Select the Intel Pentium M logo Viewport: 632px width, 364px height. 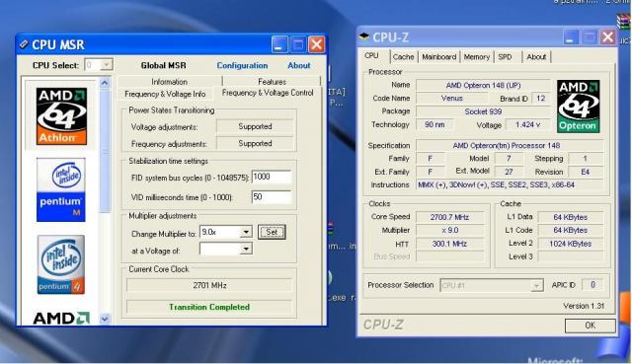(61, 189)
